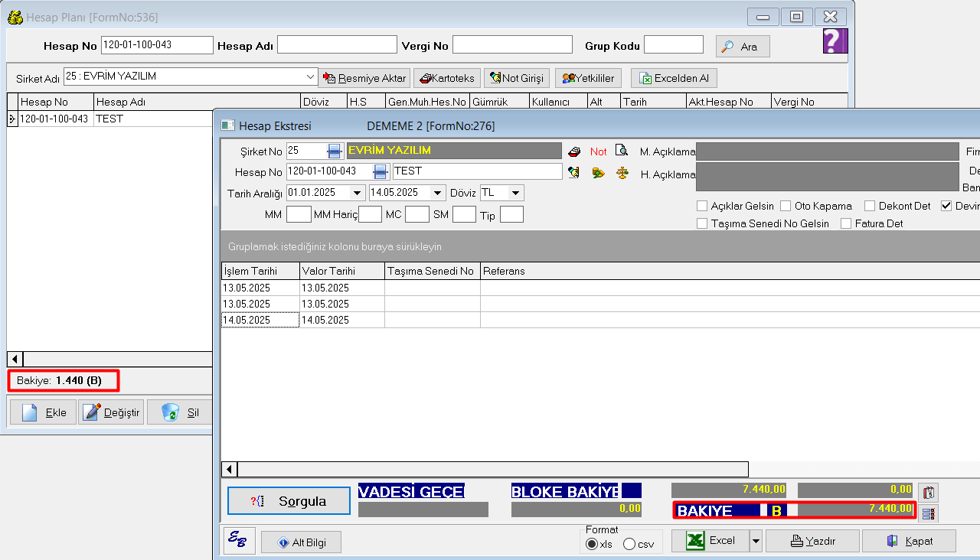Open Alt Bilgi button

pos(301,542)
